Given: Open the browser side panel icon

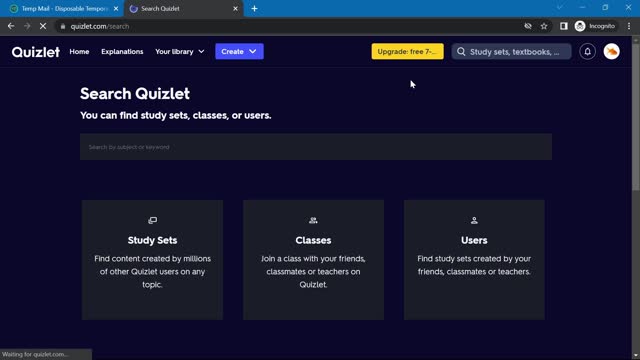Looking at the screenshot, I should pos(564,26).
